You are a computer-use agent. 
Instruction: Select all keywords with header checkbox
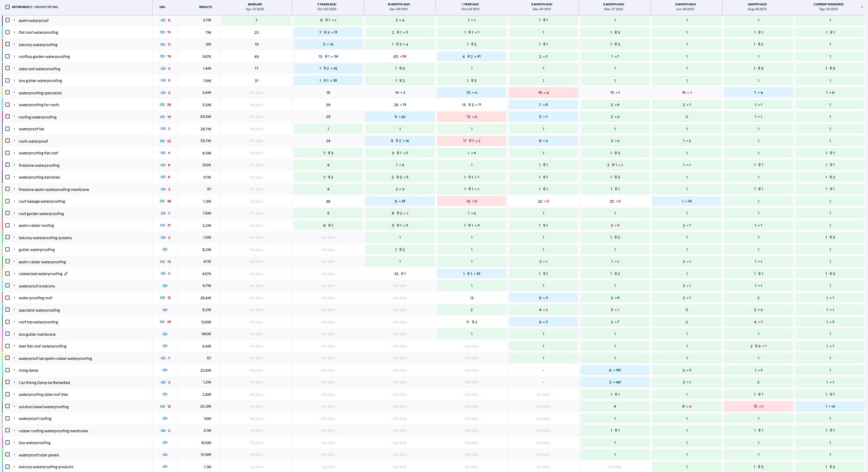(x=8, y=7)
